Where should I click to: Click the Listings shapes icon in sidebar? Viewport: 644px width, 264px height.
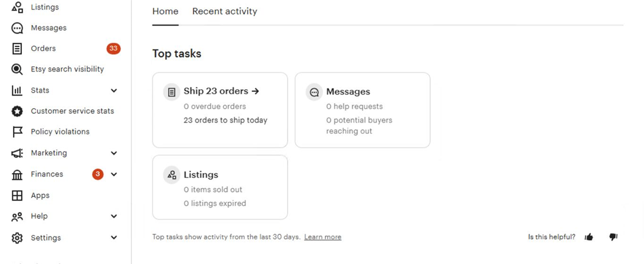[17, 8]
